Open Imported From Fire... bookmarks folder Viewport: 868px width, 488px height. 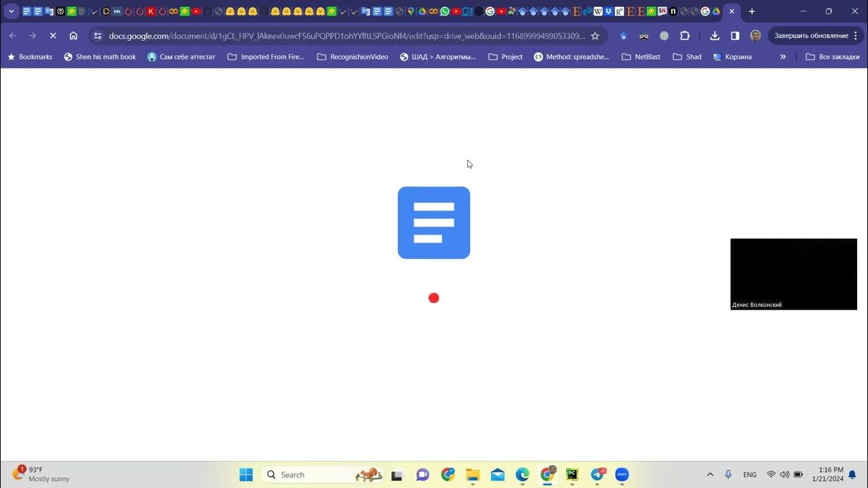[266, 57]
